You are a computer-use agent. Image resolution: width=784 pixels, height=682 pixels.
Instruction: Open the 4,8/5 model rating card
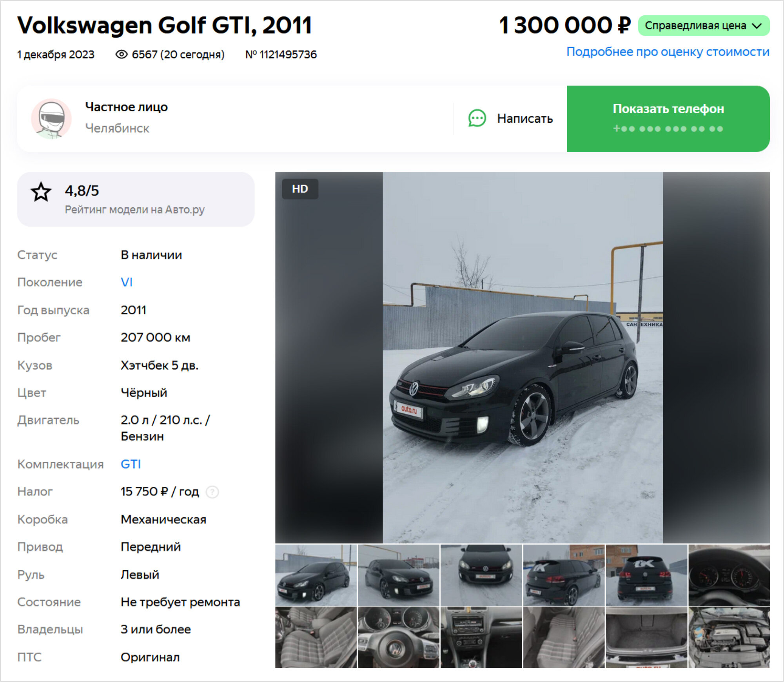click(x=136, y=199)
